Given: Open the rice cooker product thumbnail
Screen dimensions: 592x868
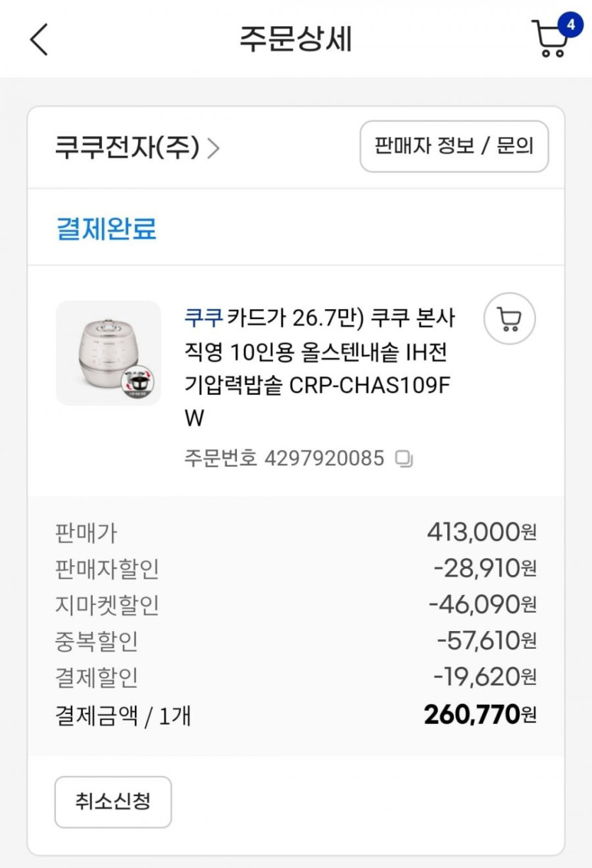Looking at the screenshot, I should click(108, 353).
